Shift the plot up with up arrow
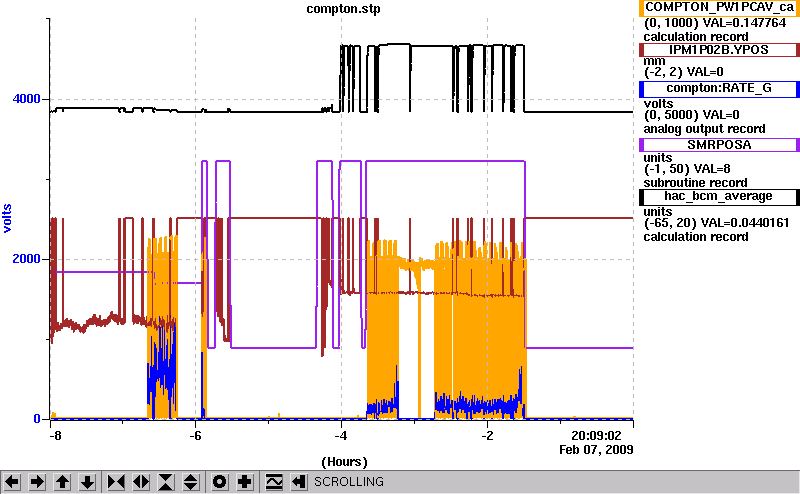The height and width of the screenshot is (494, 800). tap(62, 482)
